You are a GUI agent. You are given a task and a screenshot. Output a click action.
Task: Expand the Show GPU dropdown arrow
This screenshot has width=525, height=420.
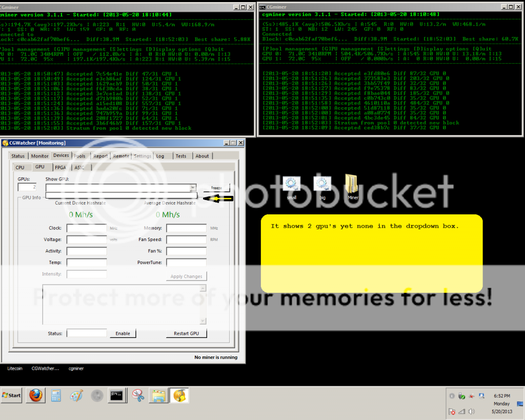[193, 188]
